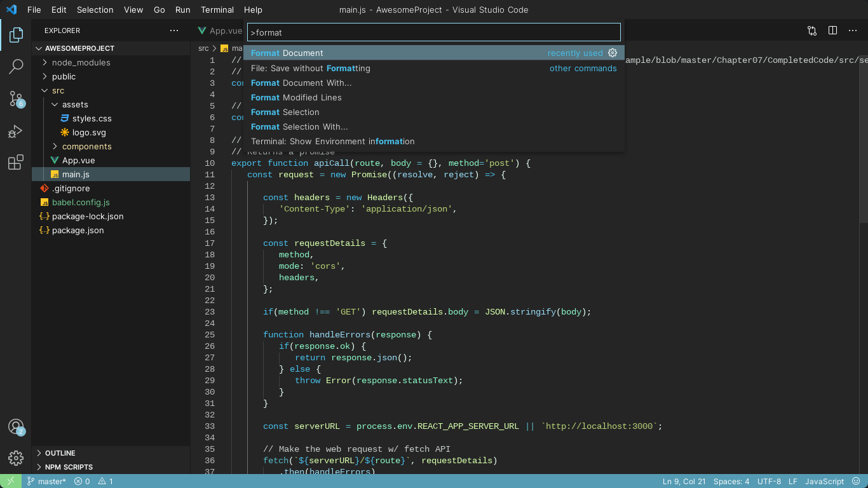The height and width of the screenshot is (488, 868).
Task: Click the VS Code logo in title bar
Action: tap(11, 10)
